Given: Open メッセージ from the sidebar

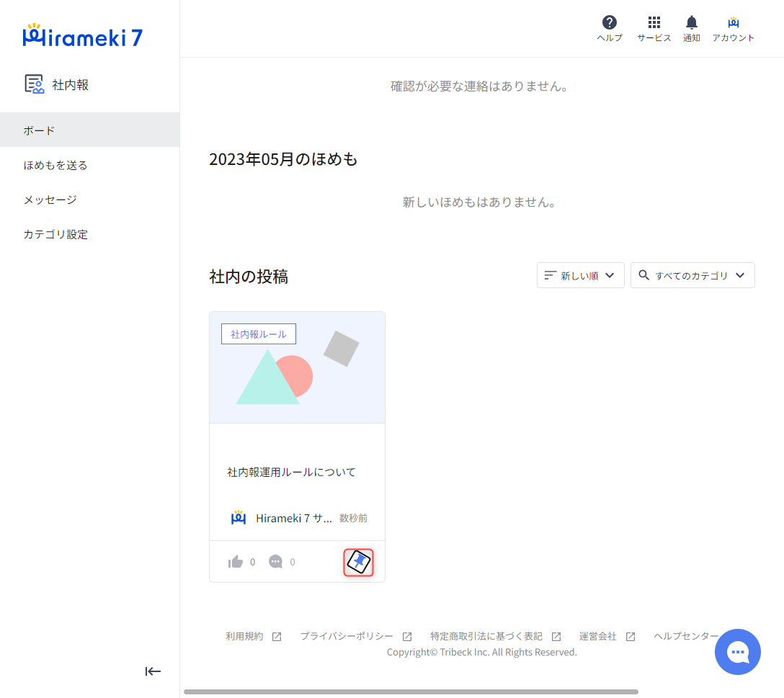Looking at the screenshot, I should [89, 200].
